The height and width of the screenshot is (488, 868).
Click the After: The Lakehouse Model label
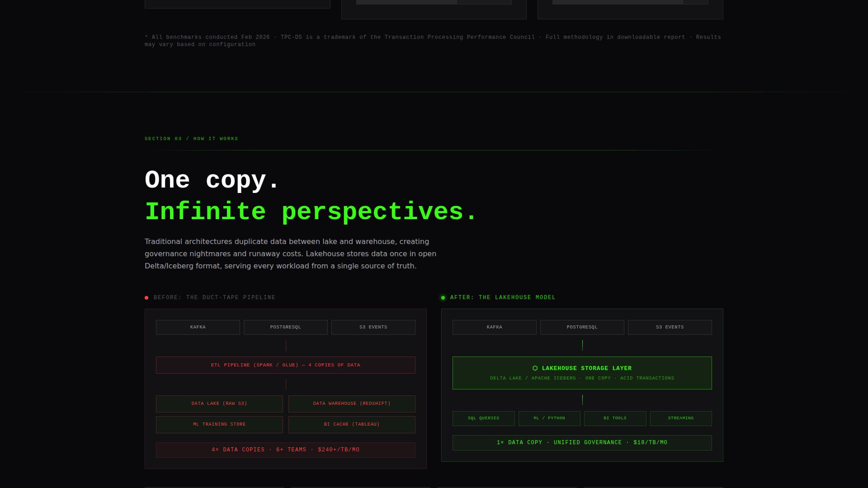coord(503,297)
